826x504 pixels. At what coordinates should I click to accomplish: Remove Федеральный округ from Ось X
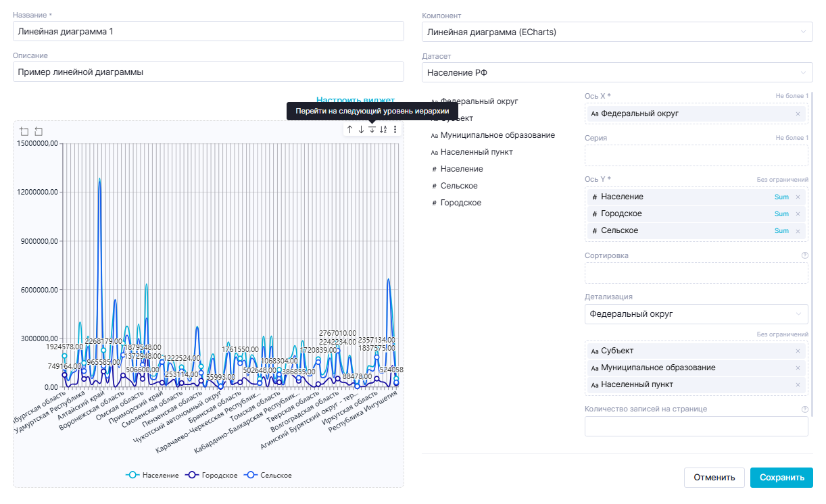point(798,114)
